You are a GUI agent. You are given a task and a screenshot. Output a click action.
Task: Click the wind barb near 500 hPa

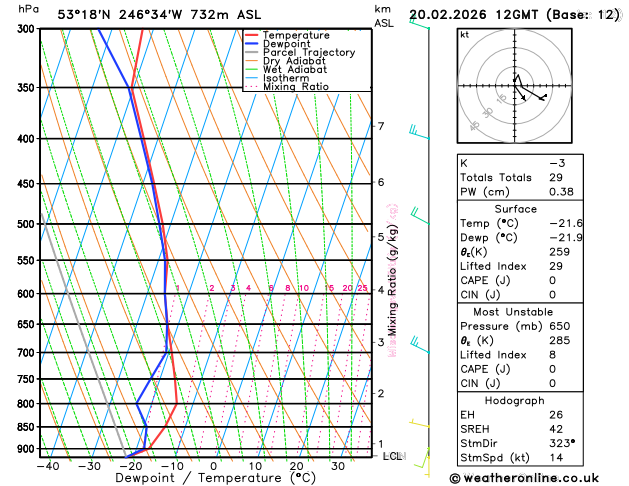[x=420, y=216]
